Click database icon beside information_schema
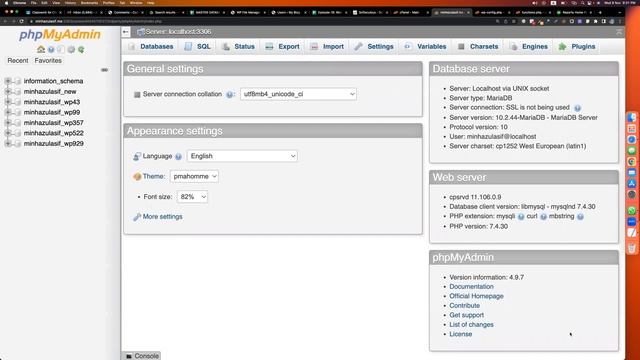 pyautogui.click(x=18, y=81)
